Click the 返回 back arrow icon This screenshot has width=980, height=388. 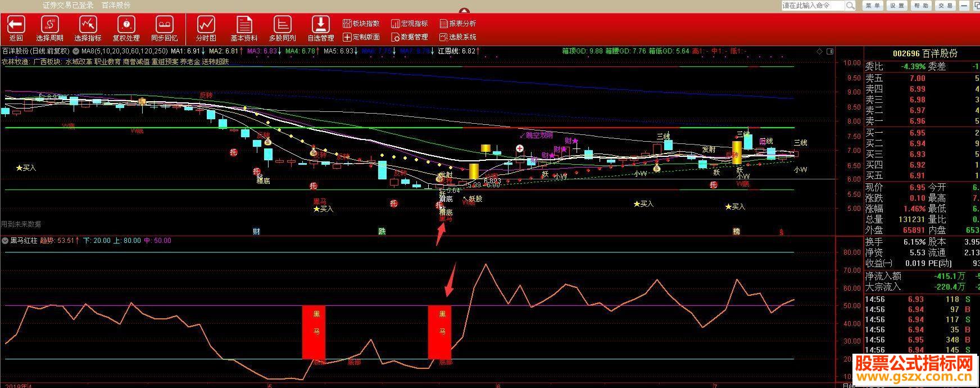point(16,25)
